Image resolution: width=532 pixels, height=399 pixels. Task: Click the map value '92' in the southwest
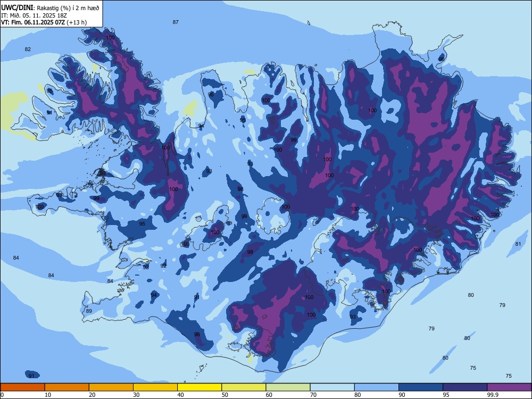point(163,265)
